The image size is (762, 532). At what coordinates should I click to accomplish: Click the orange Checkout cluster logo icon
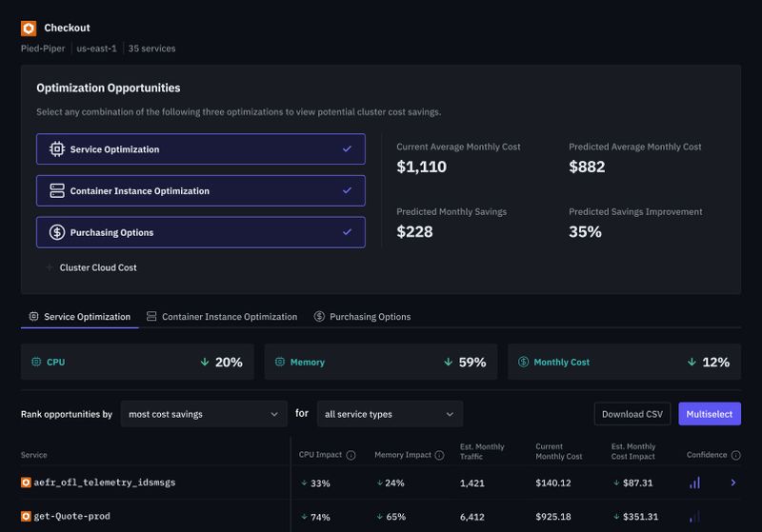point(29,29)
